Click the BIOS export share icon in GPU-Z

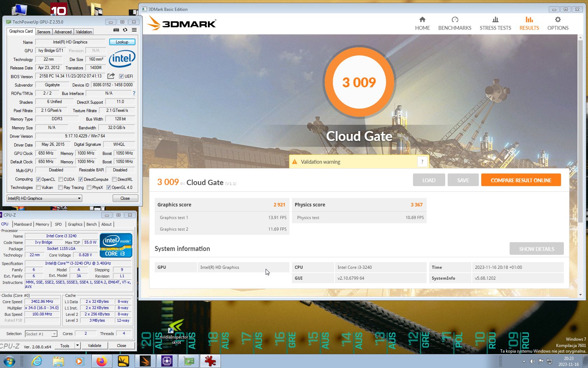coord(111,76)
